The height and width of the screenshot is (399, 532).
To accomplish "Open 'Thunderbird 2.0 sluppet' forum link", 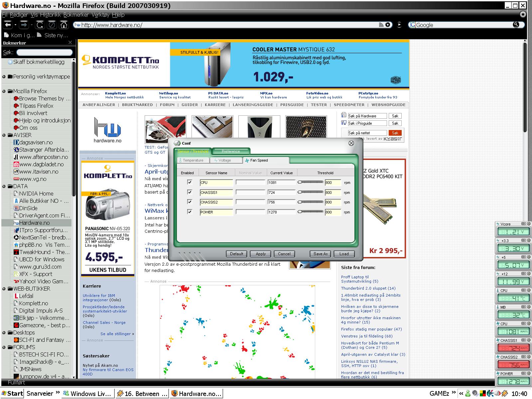I will point(368,288).
